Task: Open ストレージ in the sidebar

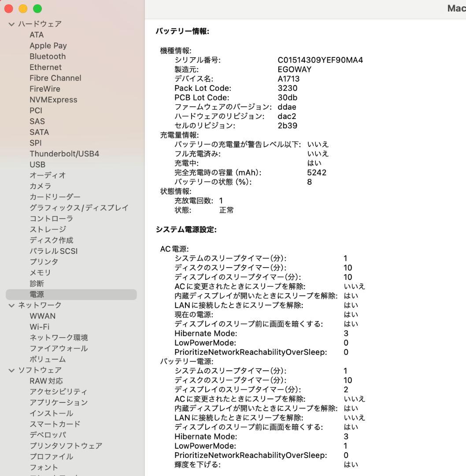Action: tap(48, 230)
